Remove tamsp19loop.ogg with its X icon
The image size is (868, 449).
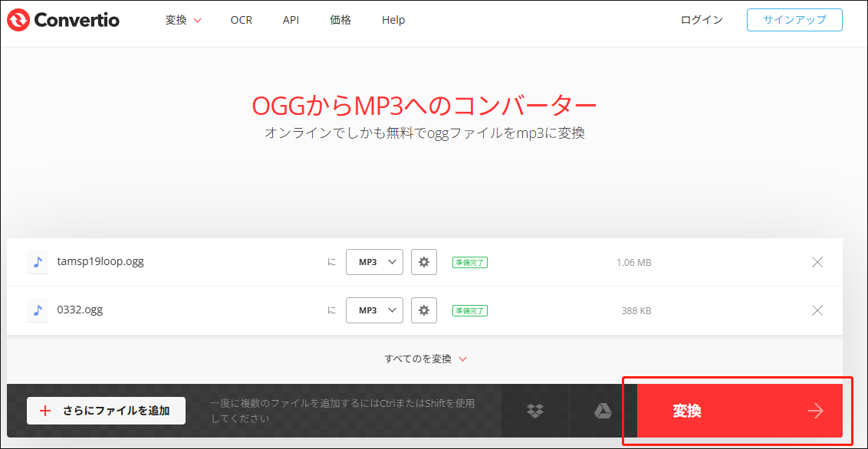(x=817, y=262)
